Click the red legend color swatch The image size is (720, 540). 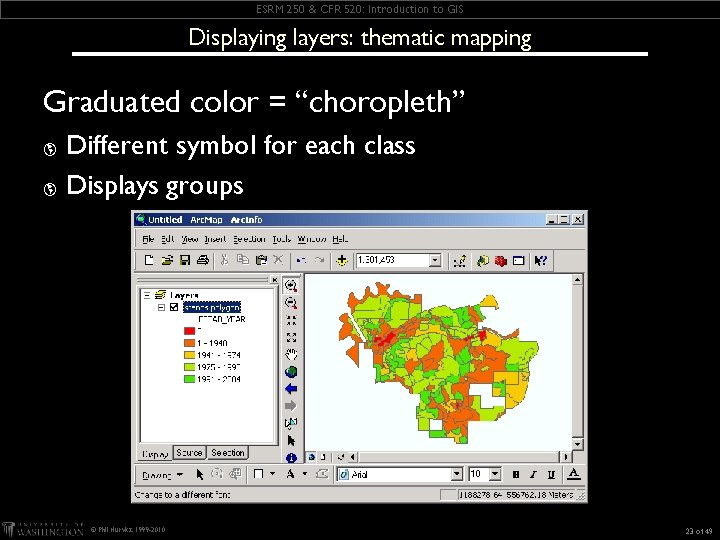click(189, 331)
